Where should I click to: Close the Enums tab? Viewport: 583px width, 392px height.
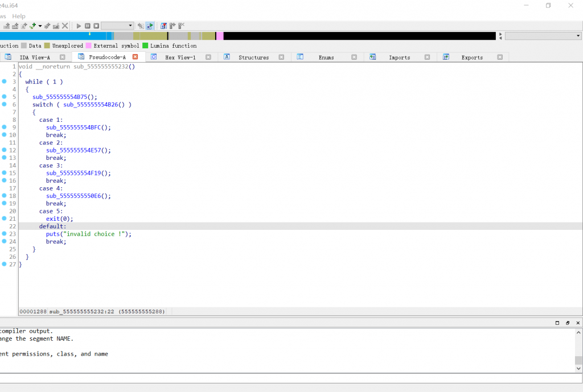(x=354, y=57)
